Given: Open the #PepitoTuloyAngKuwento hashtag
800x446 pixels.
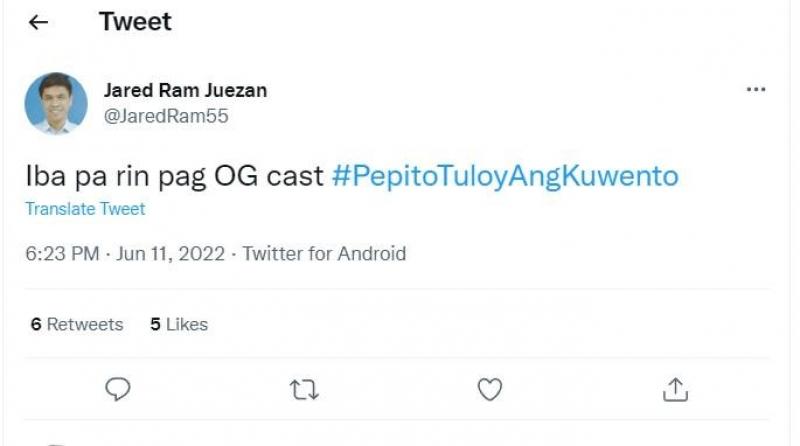Looking at the screenshot, I should pyautogui.click(x=504, y=176).
